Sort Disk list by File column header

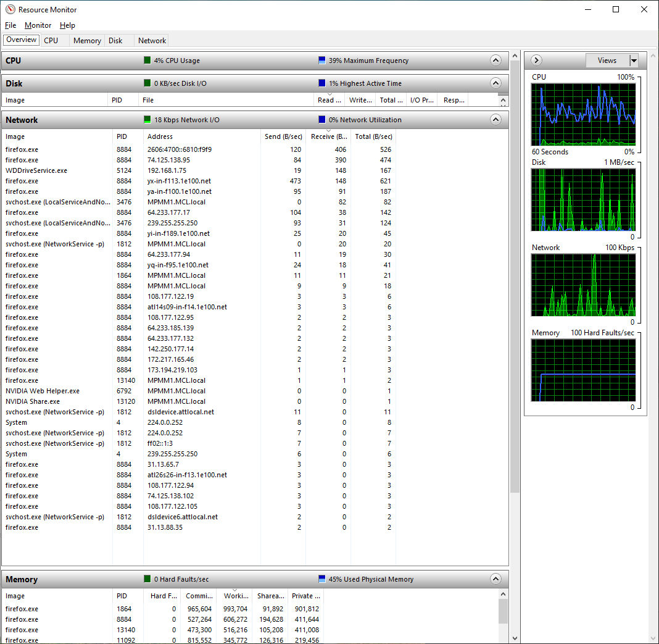[226, 100]
